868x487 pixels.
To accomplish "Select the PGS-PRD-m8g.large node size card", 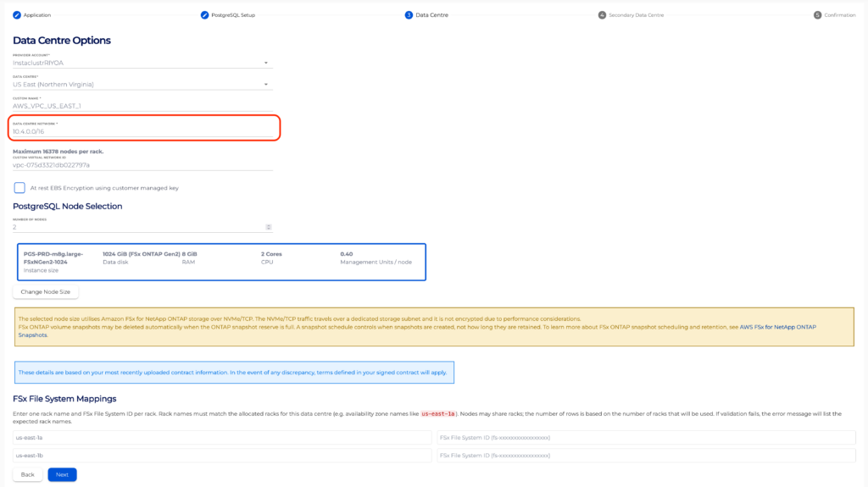I will click(221, 262).
